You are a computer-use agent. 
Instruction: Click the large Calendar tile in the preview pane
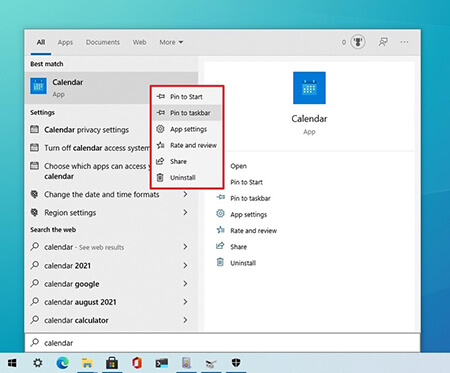[x=309, y=88]
